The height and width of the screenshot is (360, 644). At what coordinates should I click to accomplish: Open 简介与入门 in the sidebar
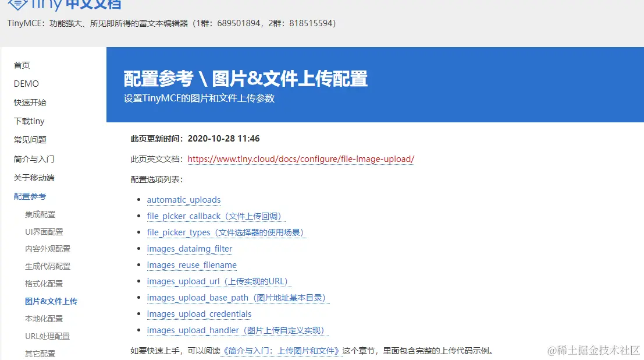34,159
